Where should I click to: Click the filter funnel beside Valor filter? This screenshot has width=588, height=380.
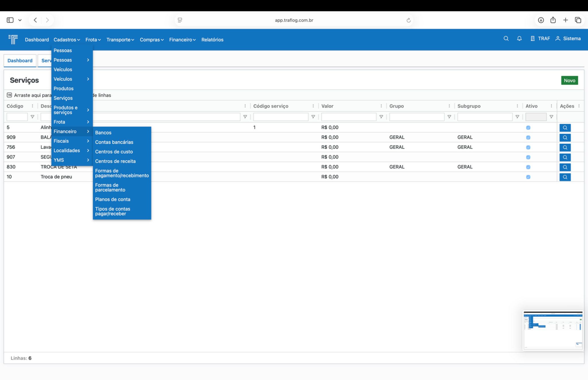pyautogui.click(x=381, y=117)
